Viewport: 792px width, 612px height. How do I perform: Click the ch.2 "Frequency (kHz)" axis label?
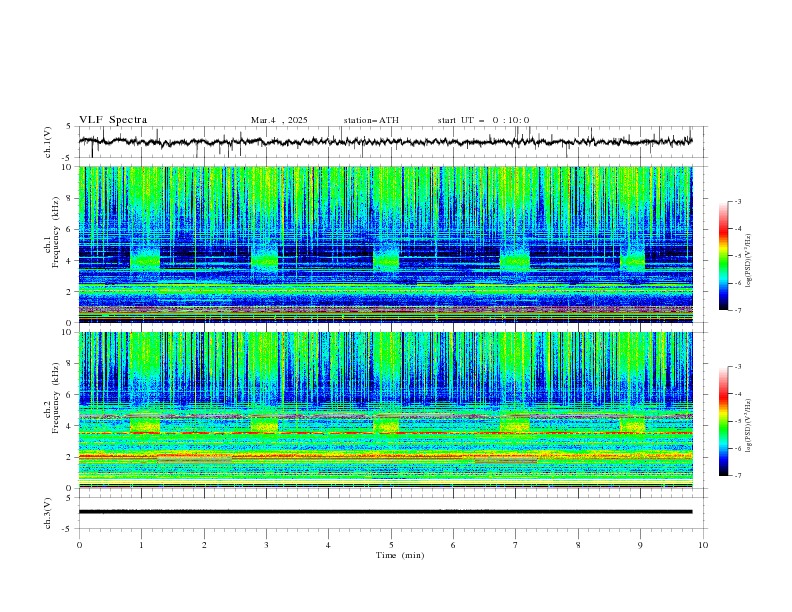pyautogui.click(x=56, y=397)
